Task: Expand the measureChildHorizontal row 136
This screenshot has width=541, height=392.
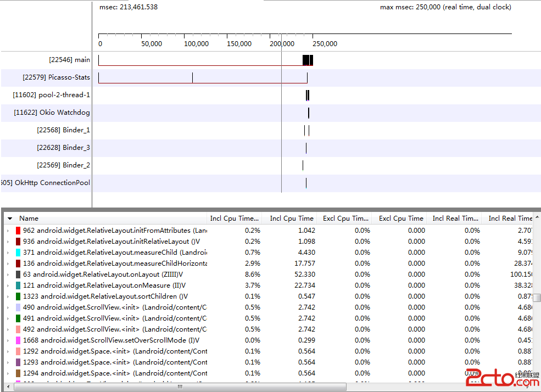Action: tap(8, 264)
